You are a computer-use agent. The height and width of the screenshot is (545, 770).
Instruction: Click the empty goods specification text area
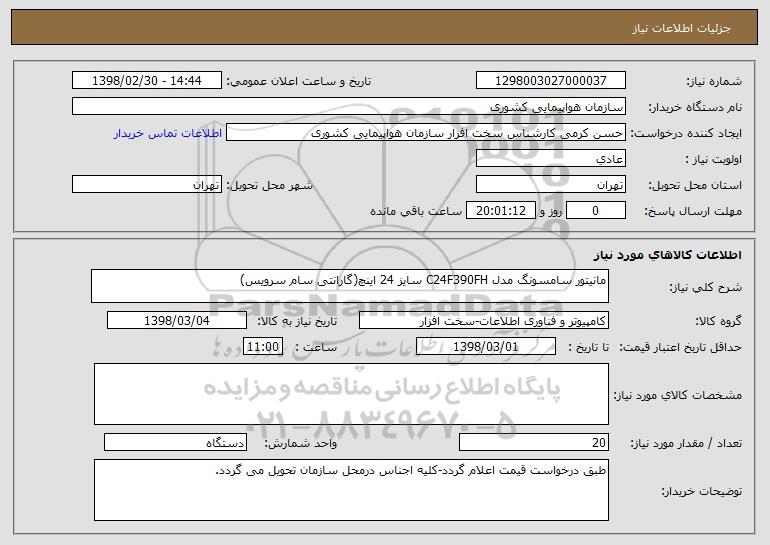tap(351, 394)
